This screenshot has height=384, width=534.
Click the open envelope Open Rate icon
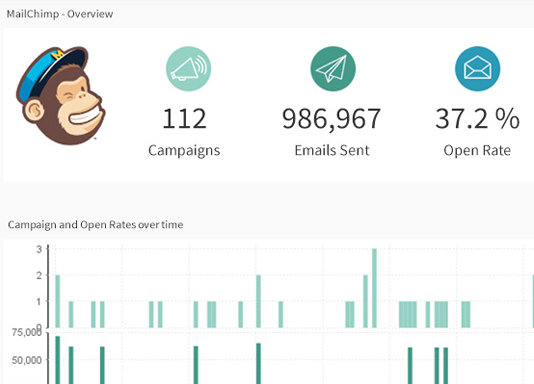click(477, 69)
